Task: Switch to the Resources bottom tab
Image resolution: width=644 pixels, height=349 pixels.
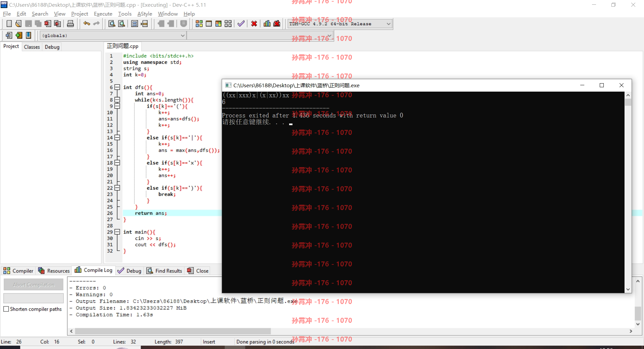Action: point(54,271)
